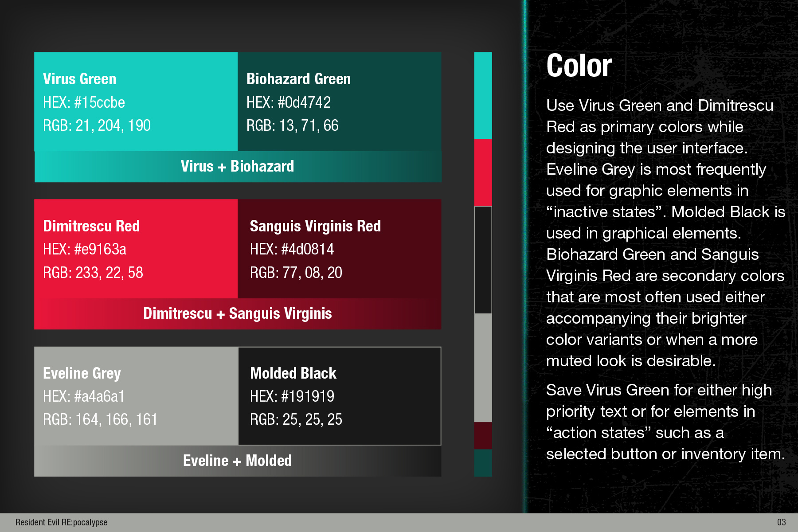Select the HEX #e9163a value text
The image size is (798, 532).
[85, 249]
